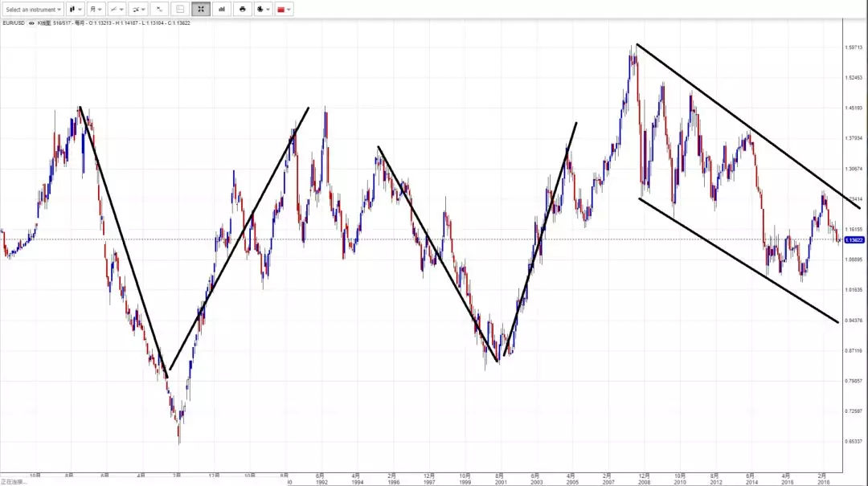Click the 1.59713 price axis label
Viewport: 868px width, 486px height.
pyautogui.click(x=854, y=47)
